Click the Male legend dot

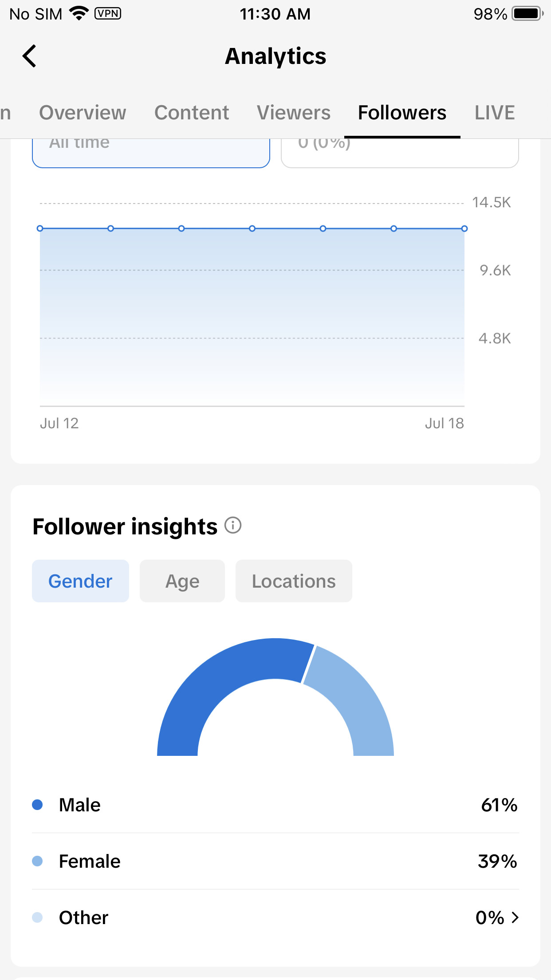tap(37, 805)
